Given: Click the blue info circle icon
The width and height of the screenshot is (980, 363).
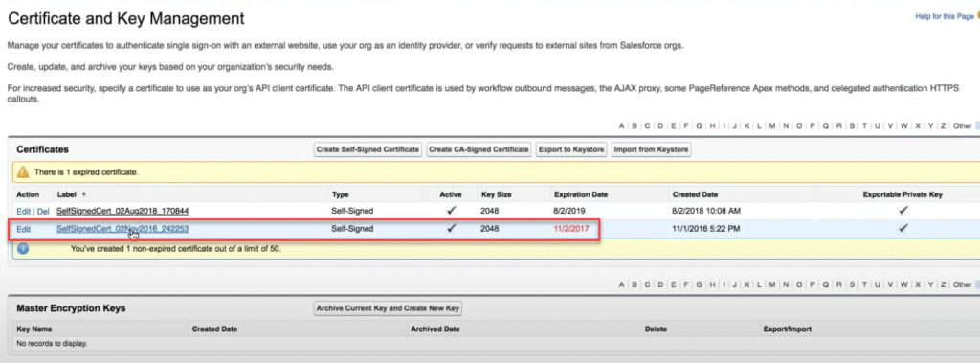Looking at the screenshot, I should [x=23, y=248].
